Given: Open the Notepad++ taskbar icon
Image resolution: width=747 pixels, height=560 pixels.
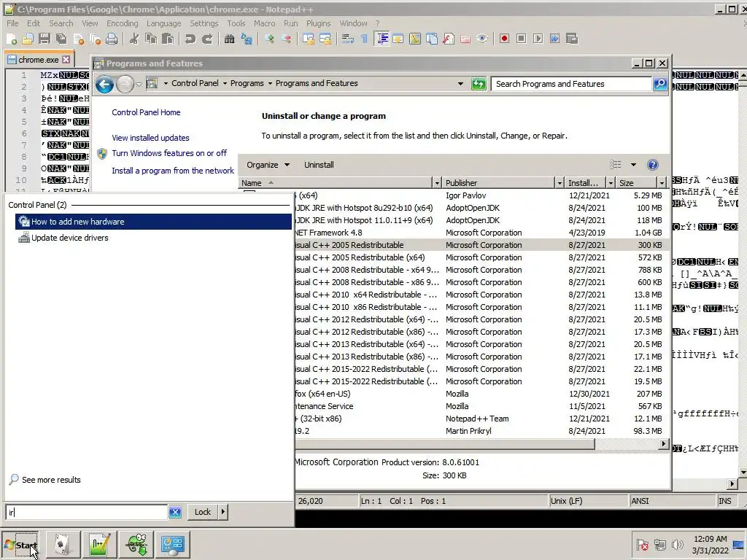Looking at the screenshot, I should coord(99,545).
